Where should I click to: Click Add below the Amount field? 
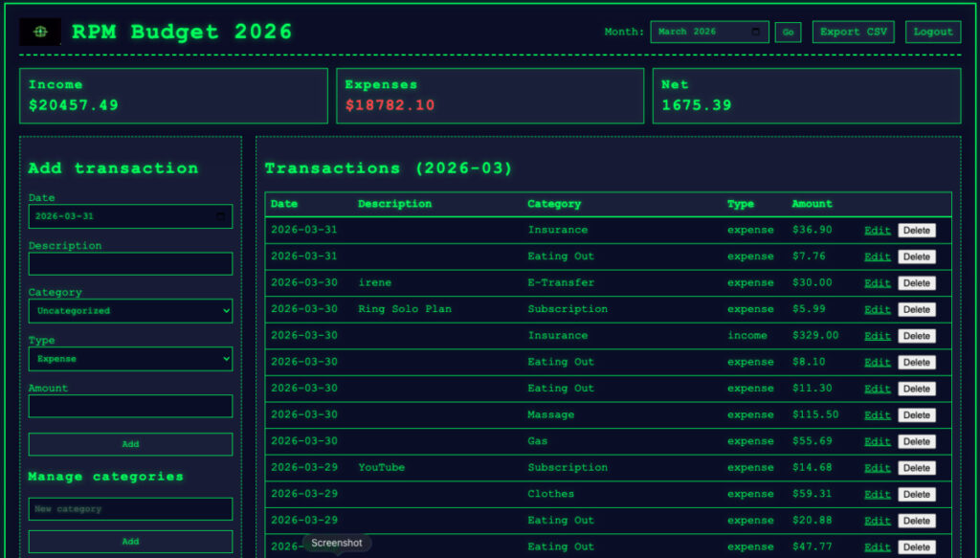click(130, 444)
